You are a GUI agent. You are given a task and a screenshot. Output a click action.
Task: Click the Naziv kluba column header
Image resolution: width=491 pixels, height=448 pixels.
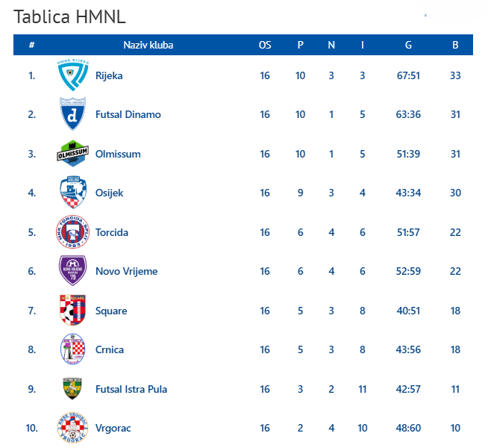148,45
